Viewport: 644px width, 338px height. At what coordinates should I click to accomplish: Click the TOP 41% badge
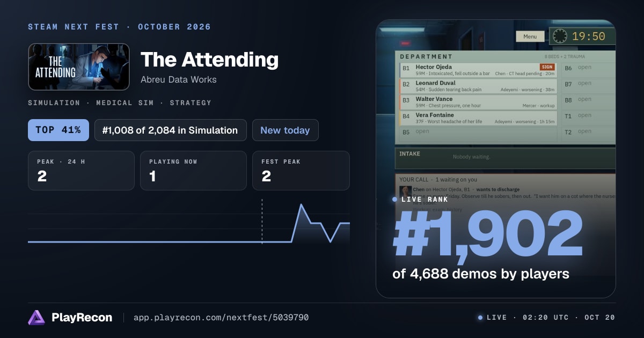58,130
